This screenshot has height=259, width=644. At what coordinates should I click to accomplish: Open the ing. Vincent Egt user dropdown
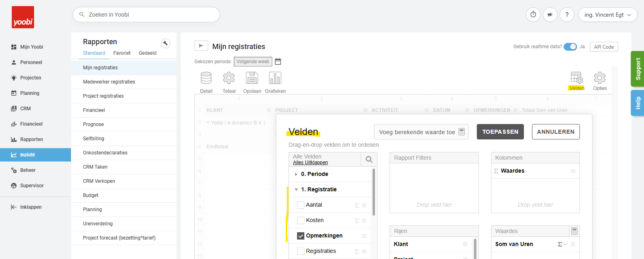coord(607,15)
